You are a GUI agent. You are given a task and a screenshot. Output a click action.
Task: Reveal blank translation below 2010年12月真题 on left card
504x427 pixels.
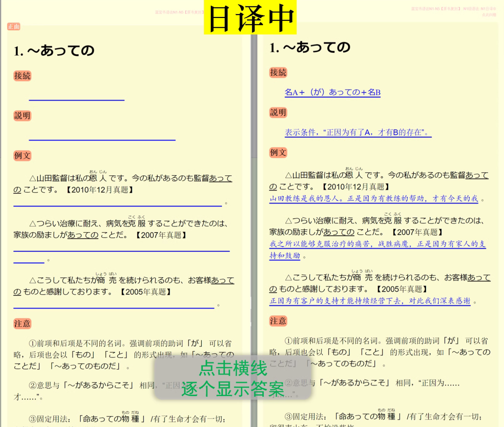(118, 205)
